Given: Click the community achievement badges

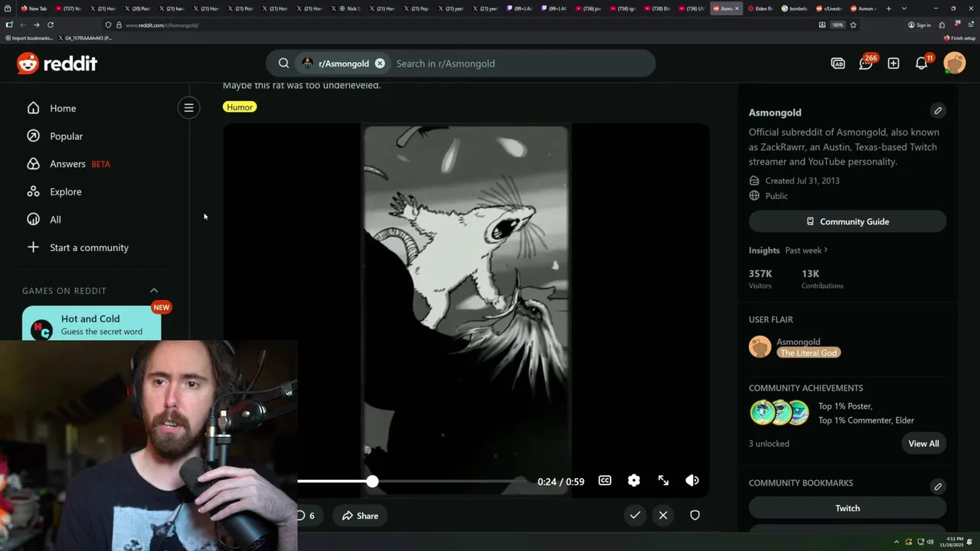Looking at the screenshot, I should [779, 412].
